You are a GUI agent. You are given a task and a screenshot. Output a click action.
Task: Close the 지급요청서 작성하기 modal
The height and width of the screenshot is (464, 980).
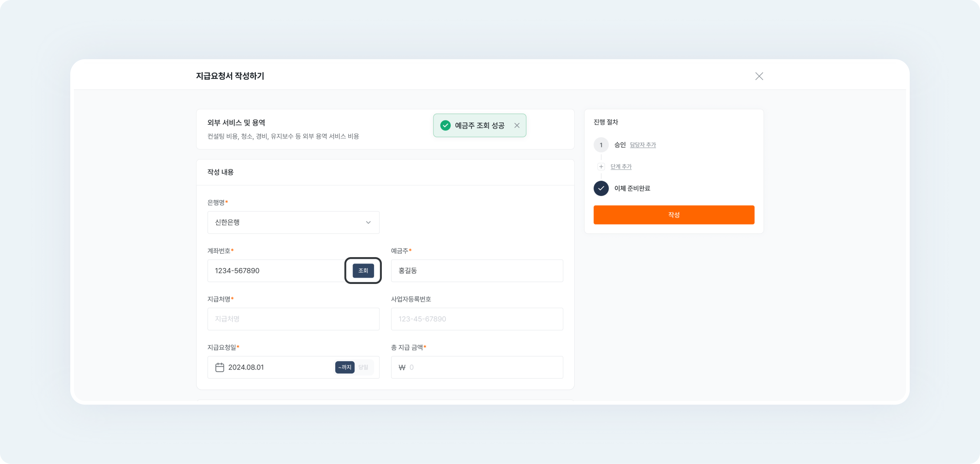(759, 76)
